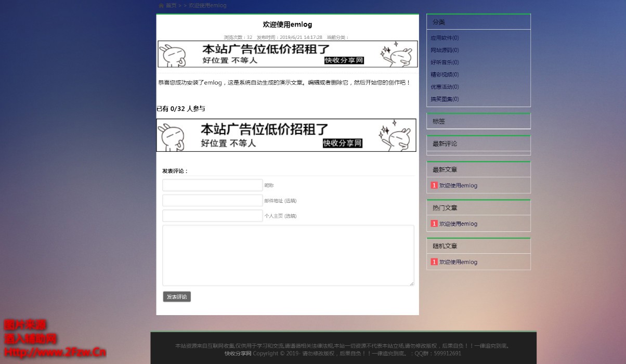Open the 应用软件 category
The width and height of the screenshot is (626, 364).
coord(445,38)
